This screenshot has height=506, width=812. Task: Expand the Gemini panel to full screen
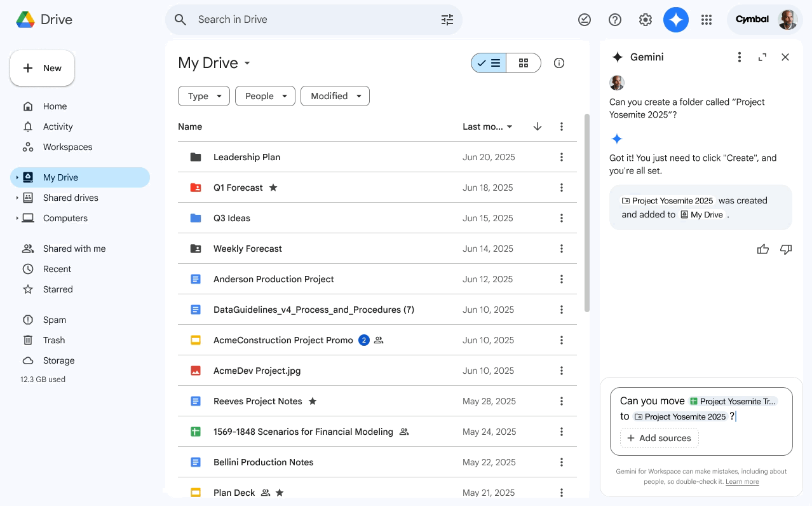(762, 57)
